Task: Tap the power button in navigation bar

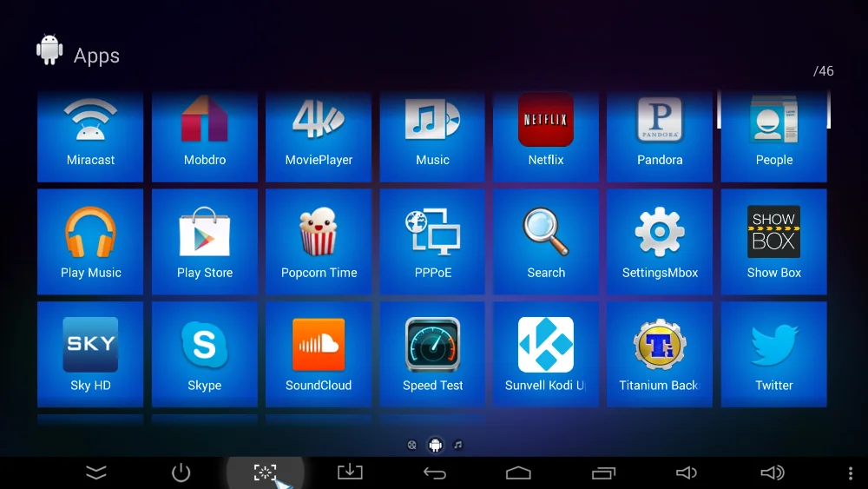Action: pyautogui.click(x=181, y=472)
